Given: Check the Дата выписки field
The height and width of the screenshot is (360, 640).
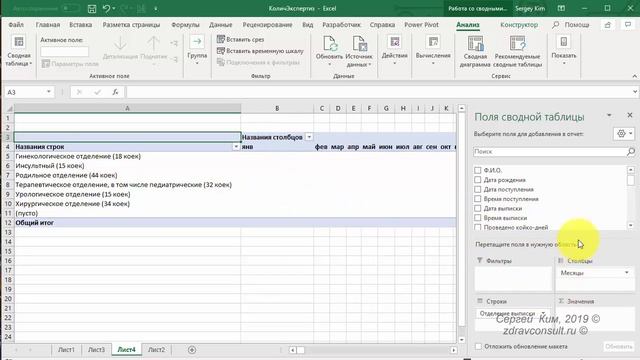Looking at the screenshot, I should point(478,208).
